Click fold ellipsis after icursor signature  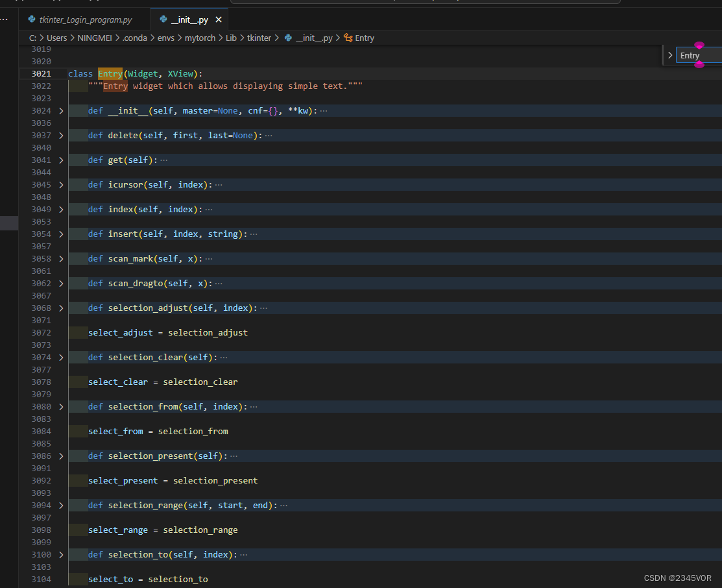[219, 185]
